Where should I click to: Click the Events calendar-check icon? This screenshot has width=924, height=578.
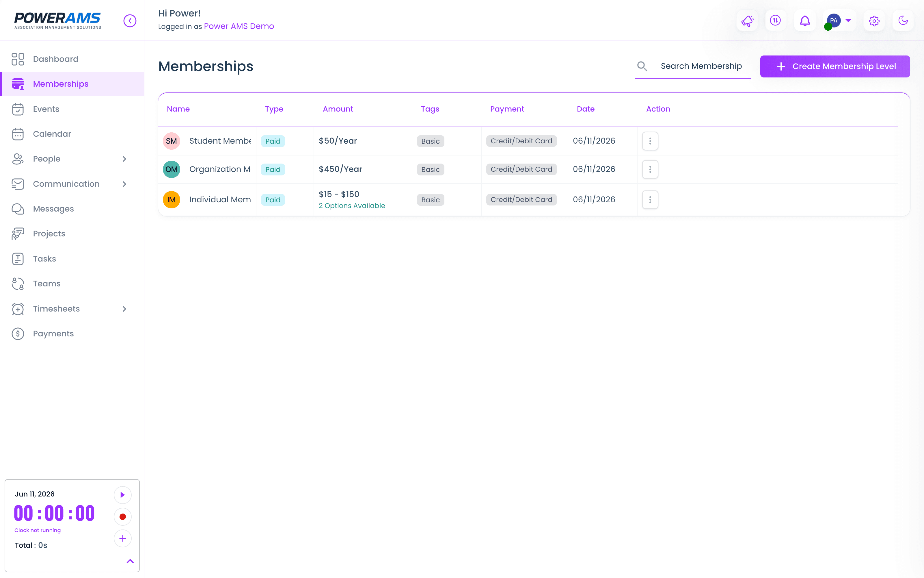(18, 109)
